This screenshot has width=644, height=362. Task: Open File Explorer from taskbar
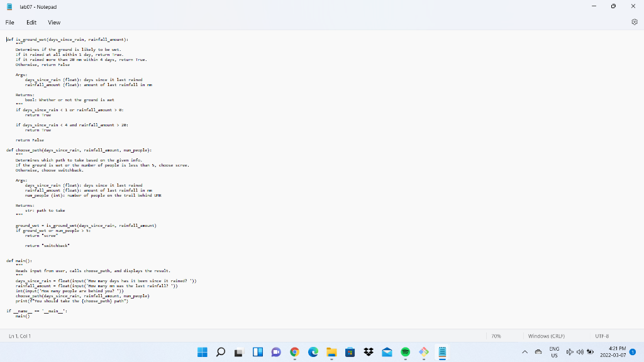tap(331, 352)
